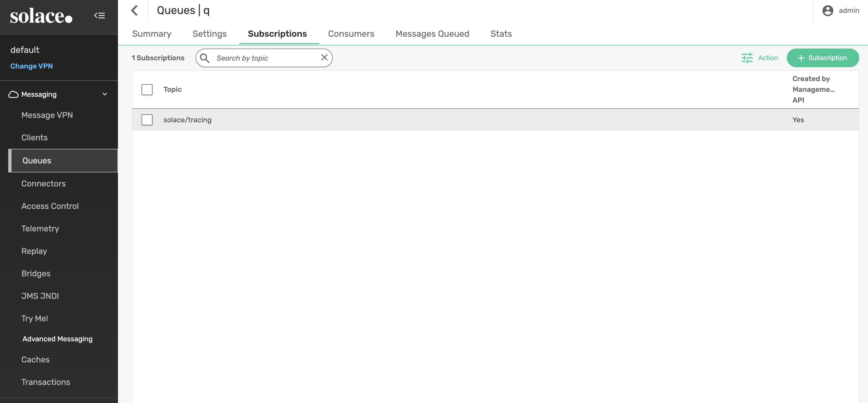Tick the select-all checkbox in the Topic header
Image resolution: width=868 pixels, height=403 pixels.
[147, 90]
